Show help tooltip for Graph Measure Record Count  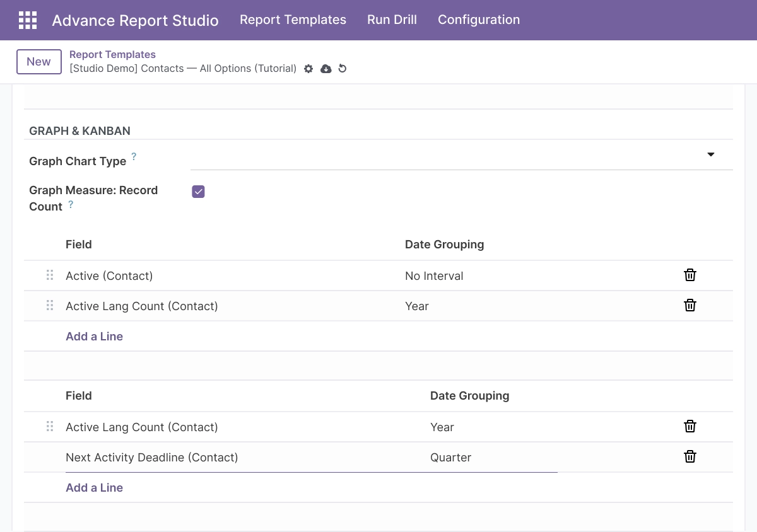tap(71, 204)
